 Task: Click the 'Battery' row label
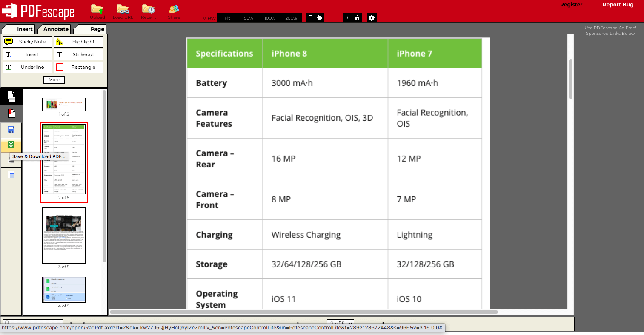click(212, 83)
